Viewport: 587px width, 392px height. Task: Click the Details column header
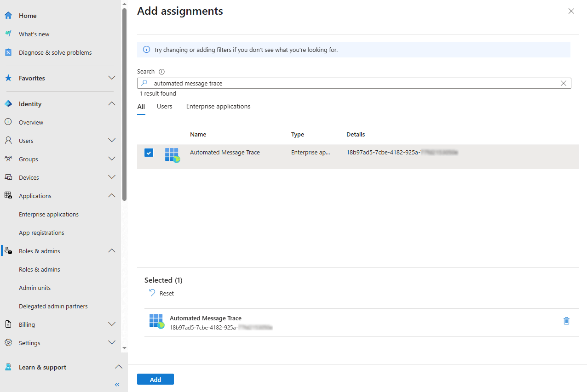356,135
